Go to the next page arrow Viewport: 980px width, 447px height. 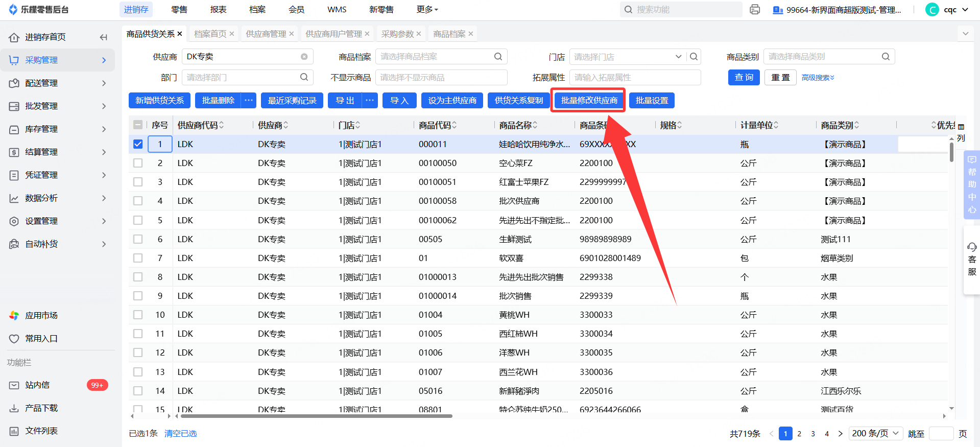point(841,434)
